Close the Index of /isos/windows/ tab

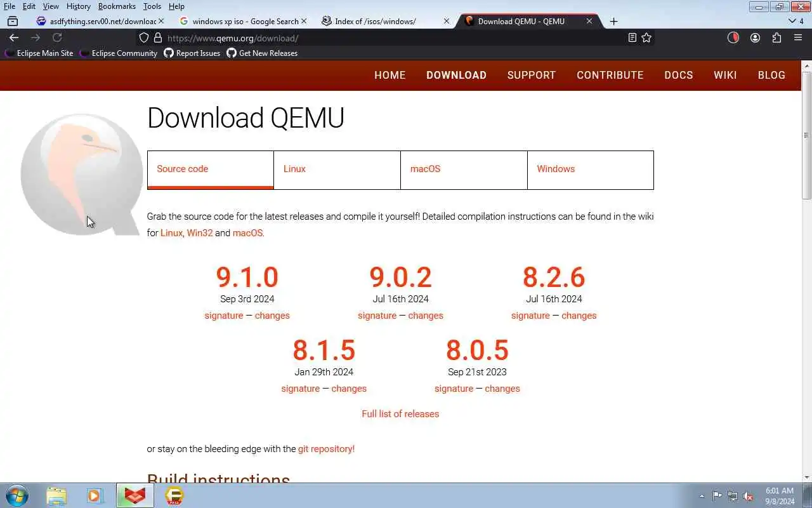coord(446,21)
